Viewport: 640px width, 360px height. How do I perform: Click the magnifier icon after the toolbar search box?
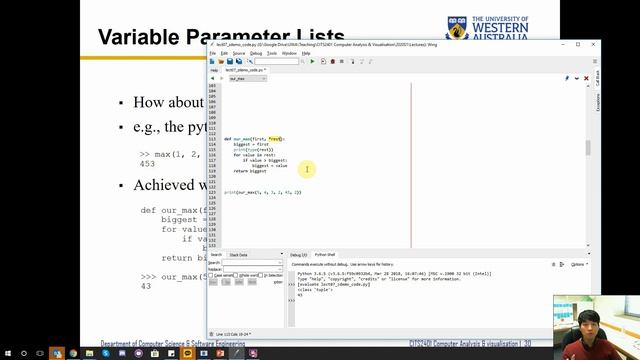click(x=302, y=61)
